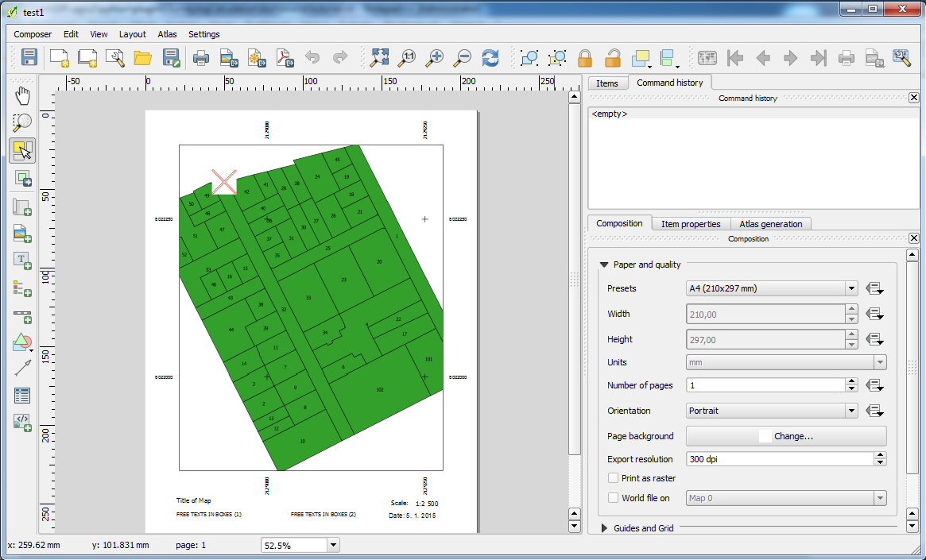The height and width of the screenshot is (560, 926).
Task: Enable the Print as raster checkbox
Action: 613,478
